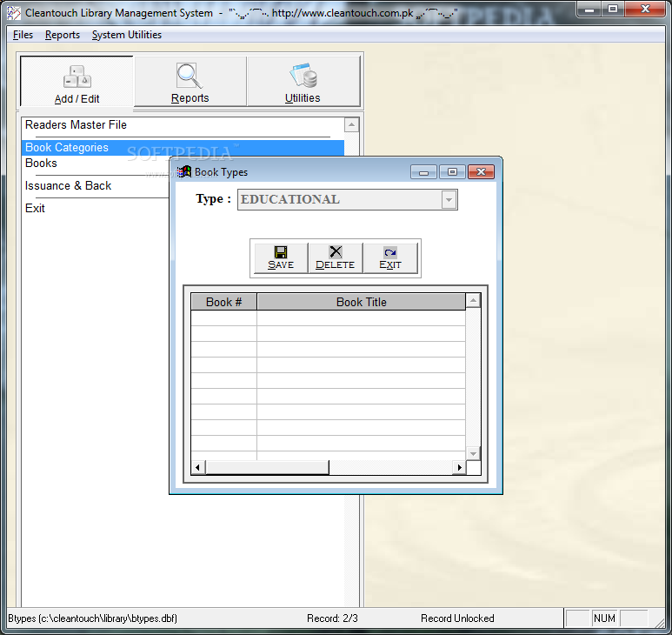672x635 pixels.
Task: Click the Book # column header
Action: (x=223, y=302)
